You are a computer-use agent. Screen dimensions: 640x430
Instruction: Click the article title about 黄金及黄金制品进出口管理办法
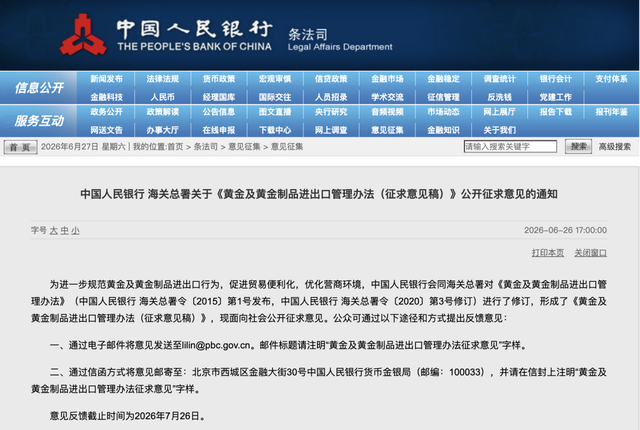click(319, 194)
